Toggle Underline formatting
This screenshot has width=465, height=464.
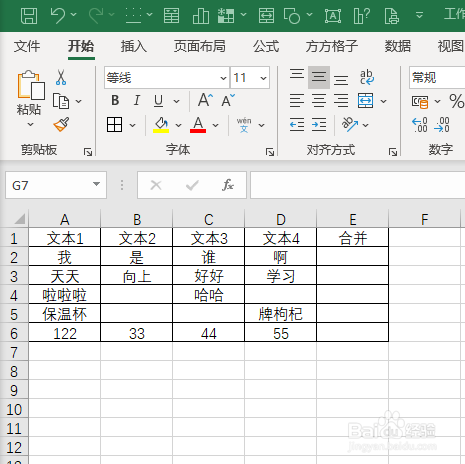pyautogui.click(x=159, y=100)
